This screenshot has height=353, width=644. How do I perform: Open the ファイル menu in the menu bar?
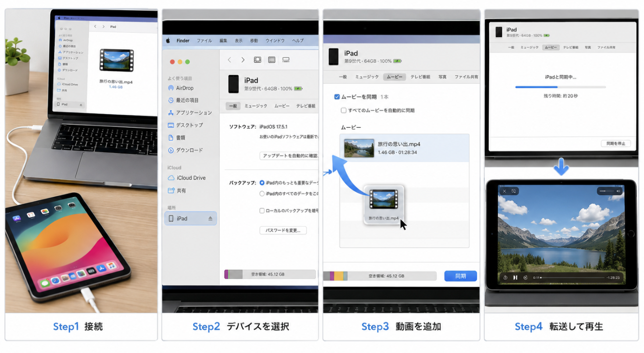pos(204,41)
